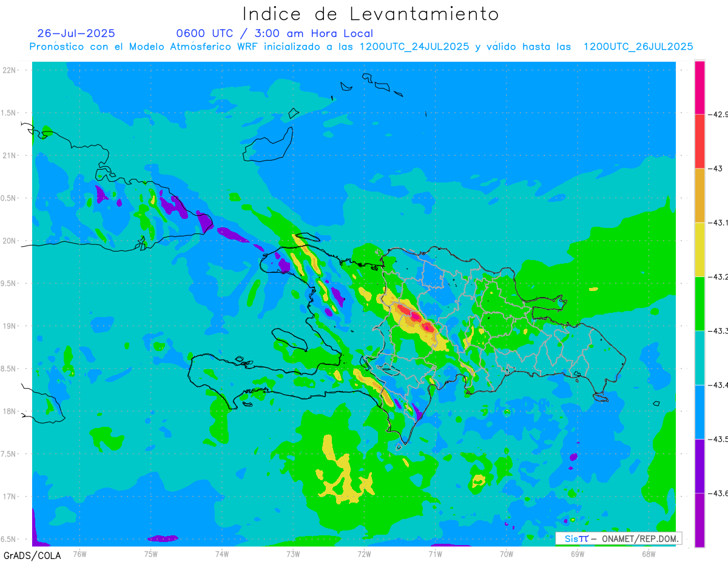Click the "19N" latitude label
The image size is (728, 562).
(10, 326)
